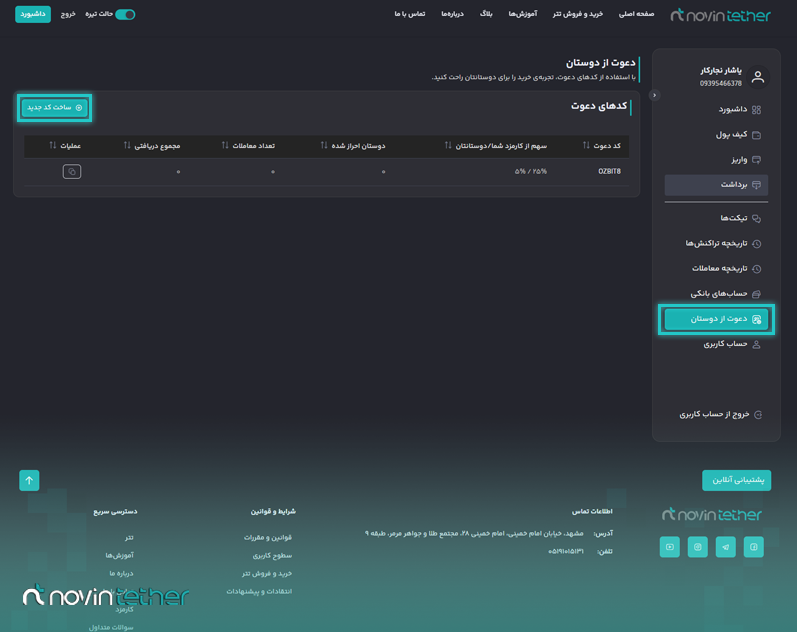The image size is (797, 632).
Task: Open درباره ما link in the footer
Action: pos(121,574)
